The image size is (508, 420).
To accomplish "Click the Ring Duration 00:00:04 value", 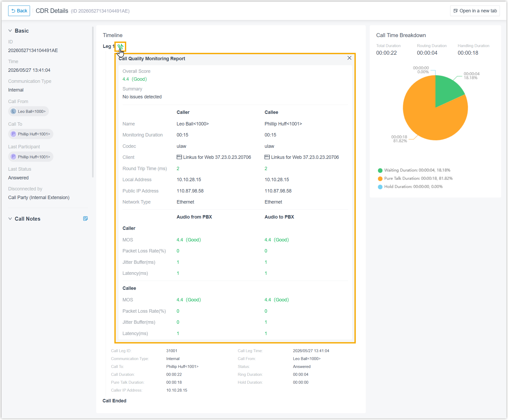I will [301, 374].
